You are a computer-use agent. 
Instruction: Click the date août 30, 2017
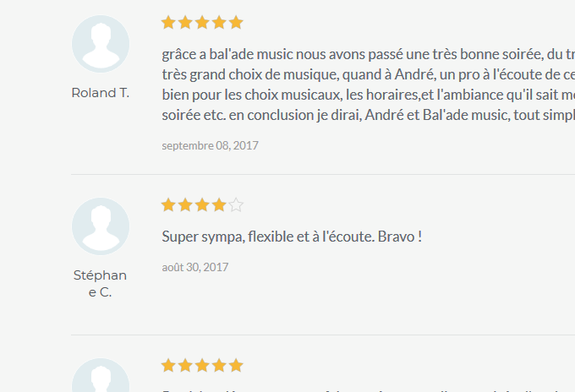[x=195, y=267]
